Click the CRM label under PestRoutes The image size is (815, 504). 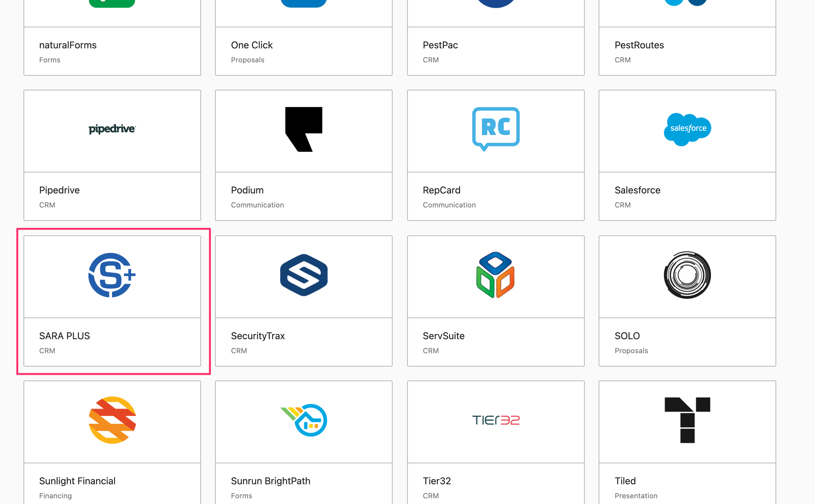pos(623,60)
